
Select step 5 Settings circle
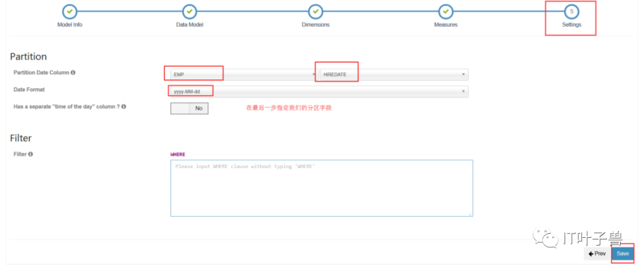pyautogui.click(x=572, y=11)
